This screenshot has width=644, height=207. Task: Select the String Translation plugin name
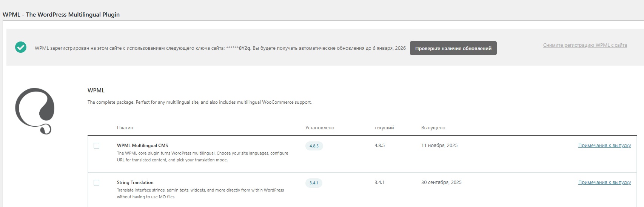point(135,182)
